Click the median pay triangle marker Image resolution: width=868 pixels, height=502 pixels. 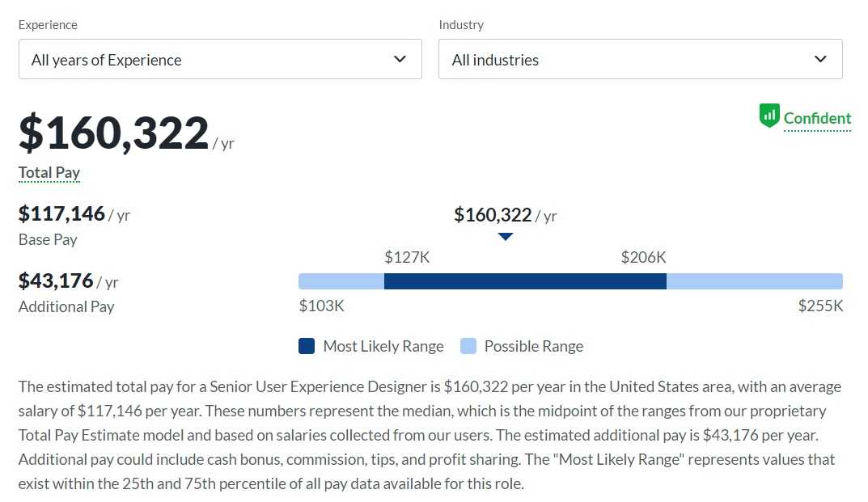(x=506, y=237)
